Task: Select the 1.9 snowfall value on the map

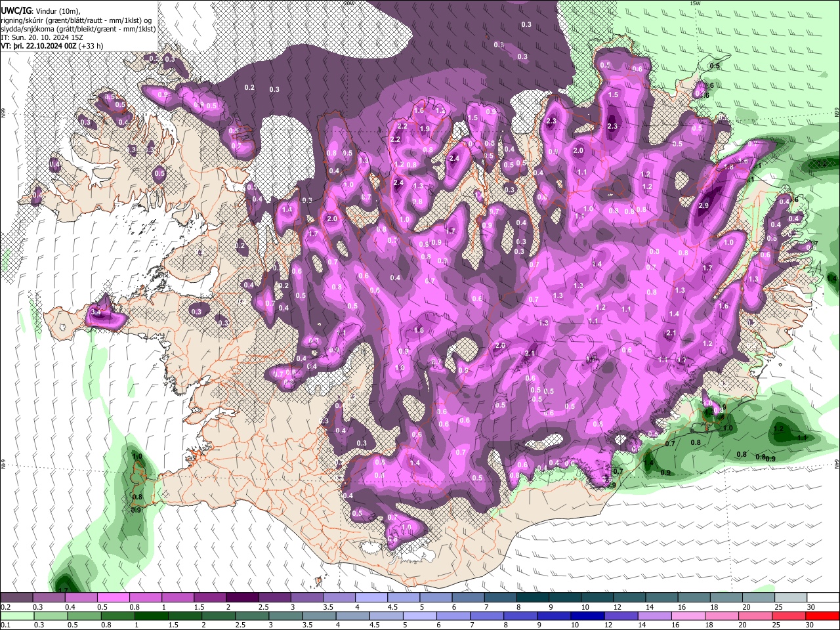Action: coord(425,129)
